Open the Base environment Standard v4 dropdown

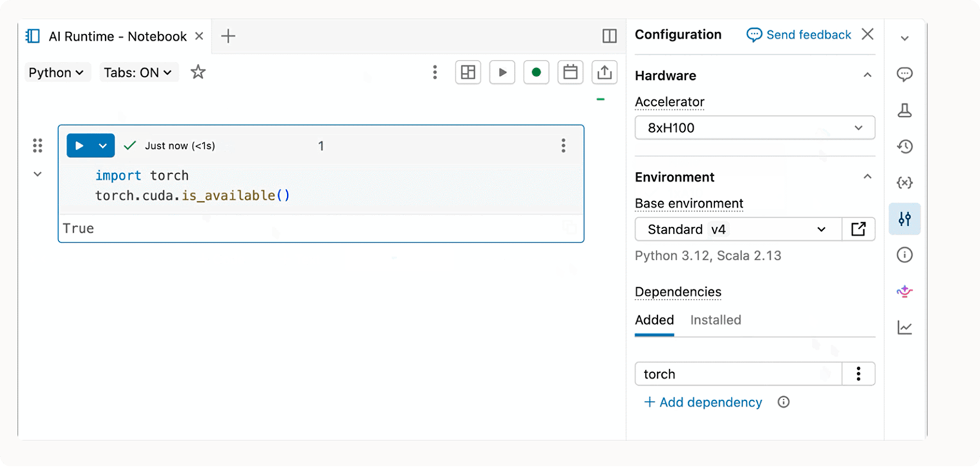738,229
